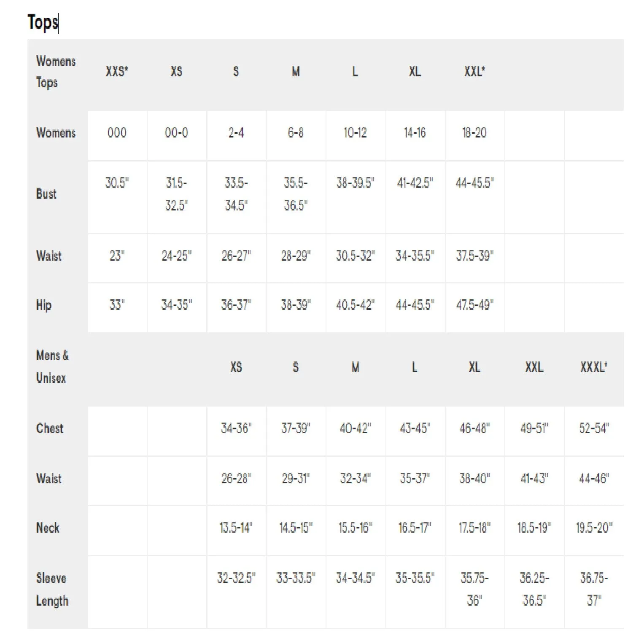Click the chest 34-36" cell

(236, 428)
